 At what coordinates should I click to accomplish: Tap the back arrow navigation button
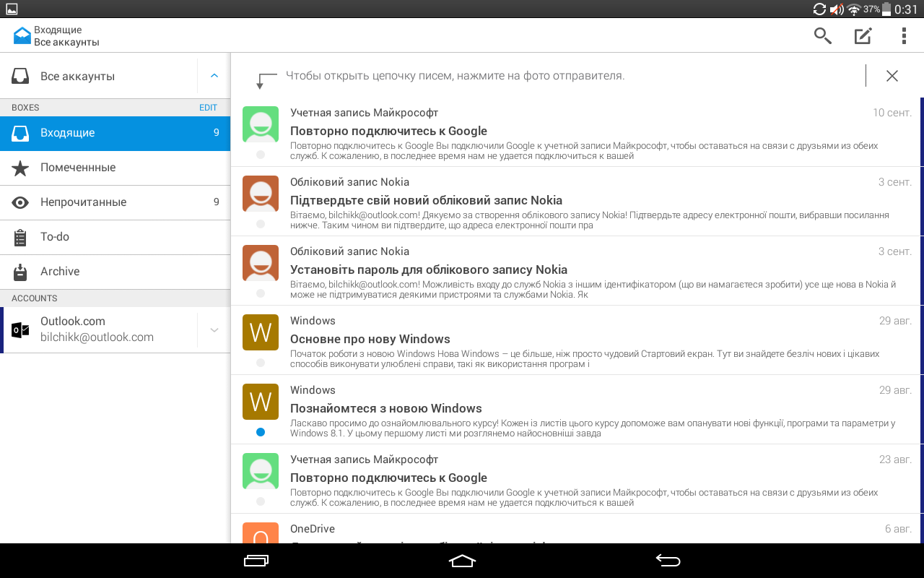[x=668, y=561]
